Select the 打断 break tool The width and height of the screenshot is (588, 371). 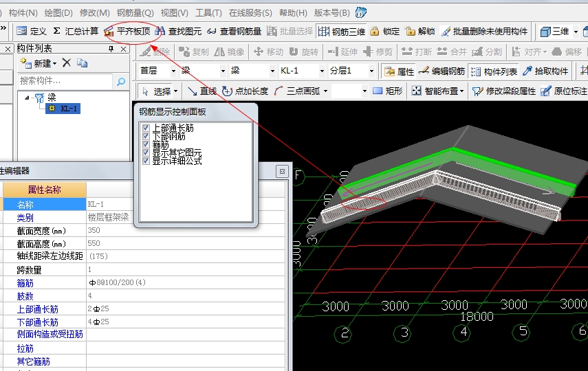pyautogui.click(x=417, y=52)
